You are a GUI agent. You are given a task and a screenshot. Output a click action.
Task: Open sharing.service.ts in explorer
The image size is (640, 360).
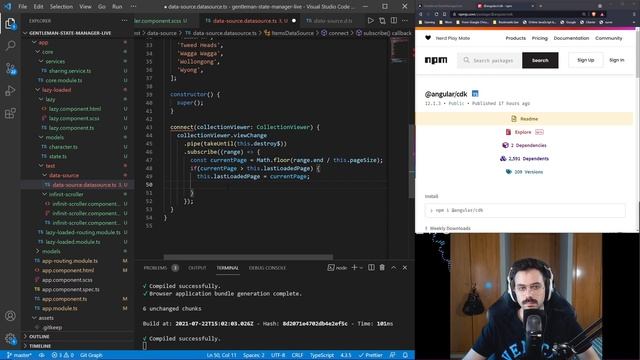tap(70, 71)
